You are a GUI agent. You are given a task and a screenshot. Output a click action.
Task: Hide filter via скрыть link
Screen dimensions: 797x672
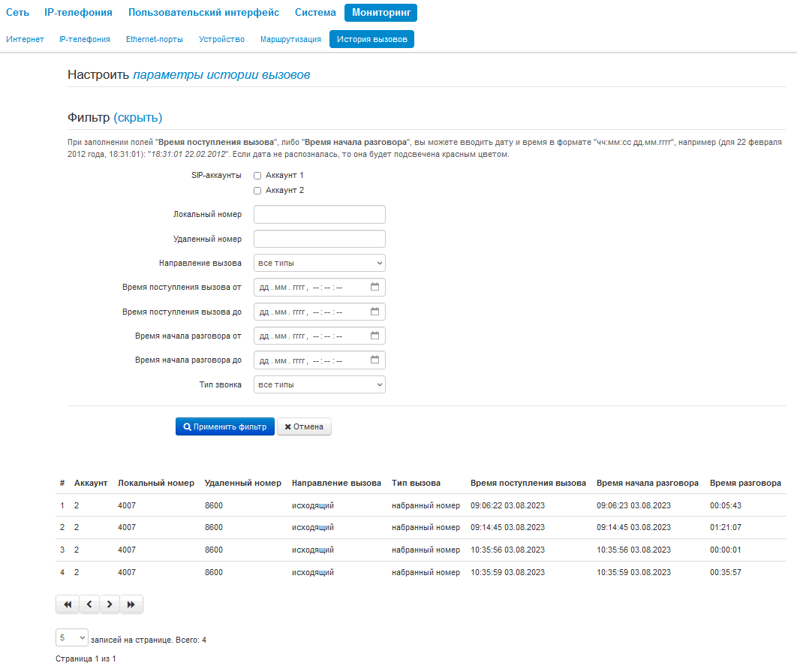pos(138,118)
